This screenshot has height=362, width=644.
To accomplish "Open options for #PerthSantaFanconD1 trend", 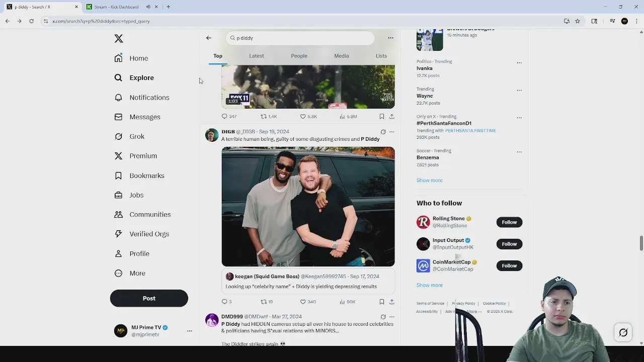I will (x=519, y=118).
